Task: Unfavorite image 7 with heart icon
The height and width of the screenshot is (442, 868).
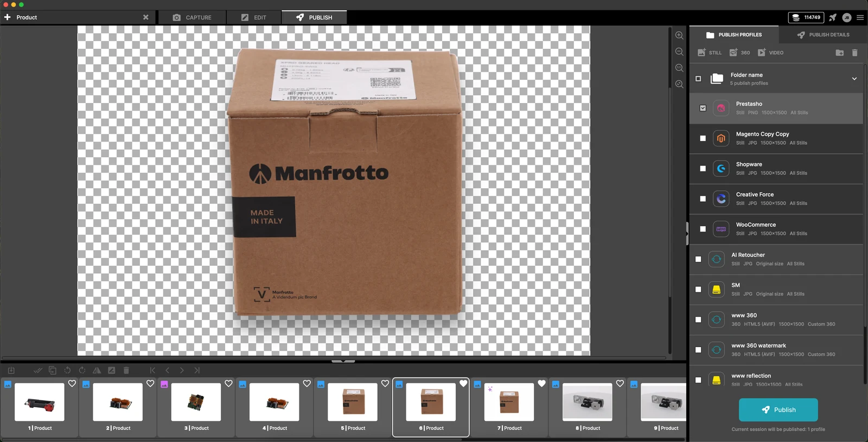Action: 541,383
